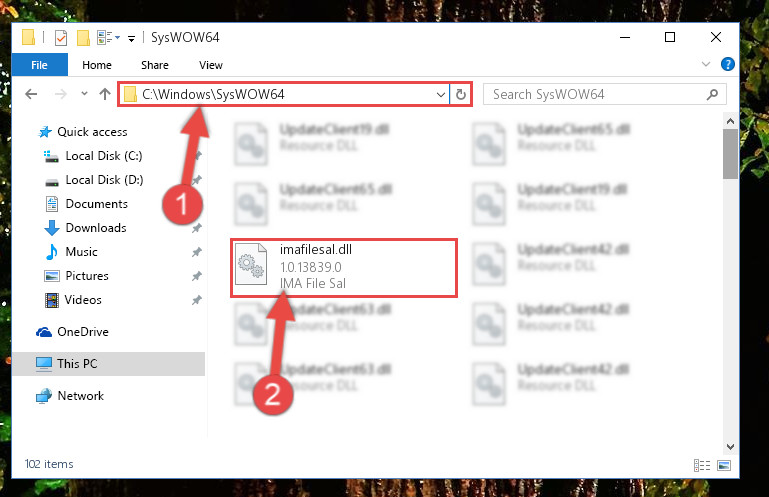Click the Up one level arrow

[x=104, y=94]
